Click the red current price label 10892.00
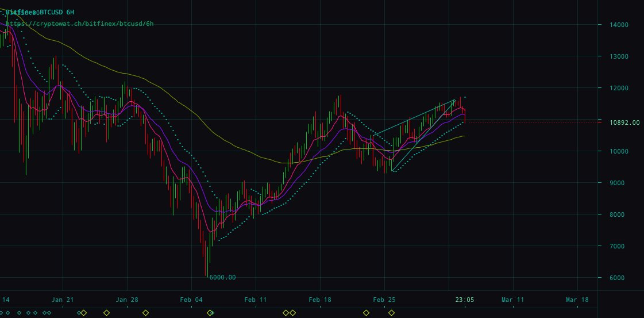644x318 pixels. pos(624,122)
